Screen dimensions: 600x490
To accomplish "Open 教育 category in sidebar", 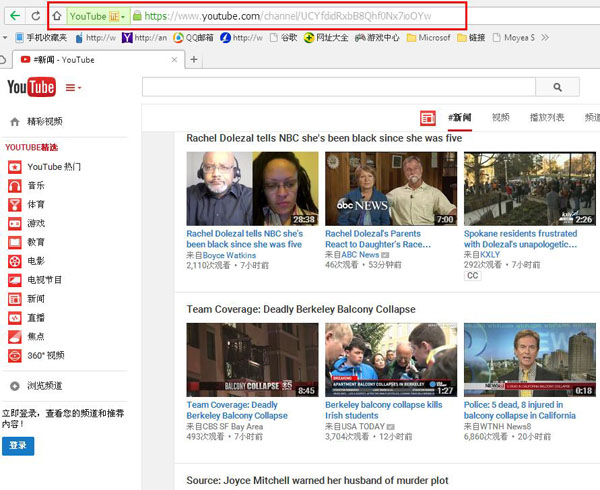I will coord(26,242).
